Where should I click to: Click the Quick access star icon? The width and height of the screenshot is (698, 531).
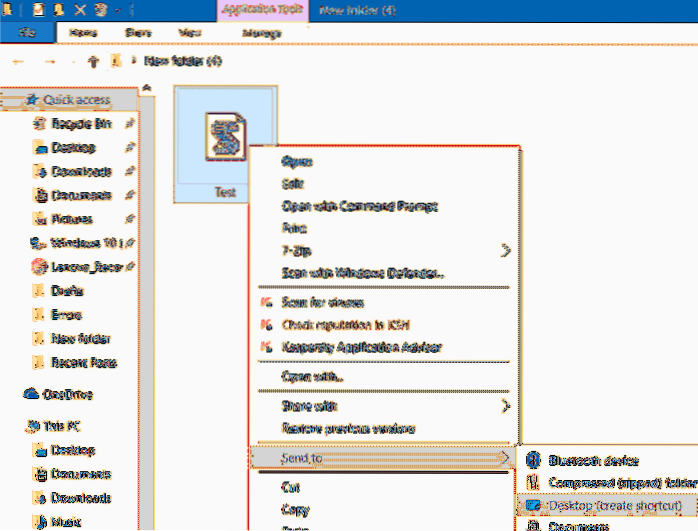tap(31, 100)
